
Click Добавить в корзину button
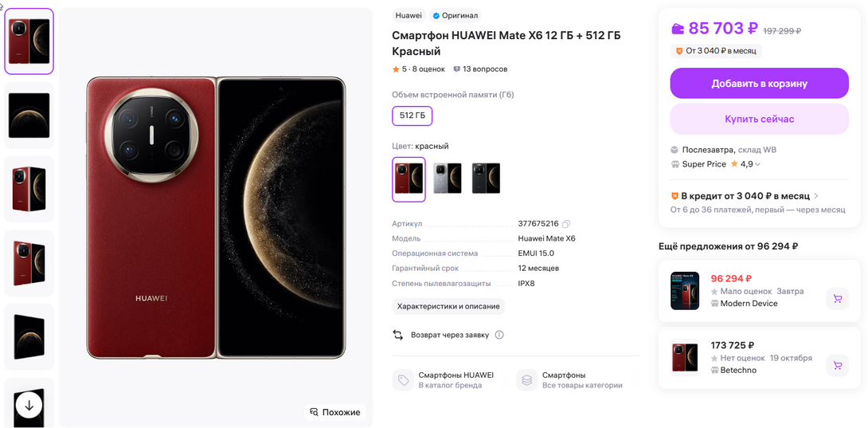click(759, 83)
